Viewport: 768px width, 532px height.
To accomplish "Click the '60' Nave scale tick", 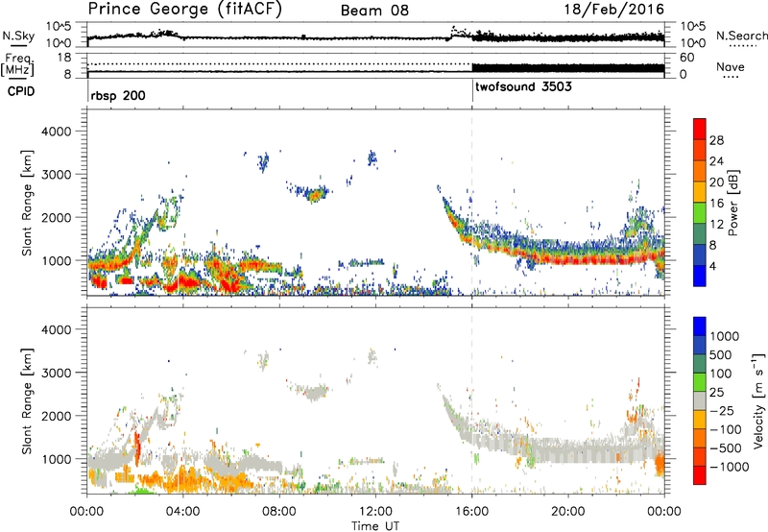I will pos(687,58).
